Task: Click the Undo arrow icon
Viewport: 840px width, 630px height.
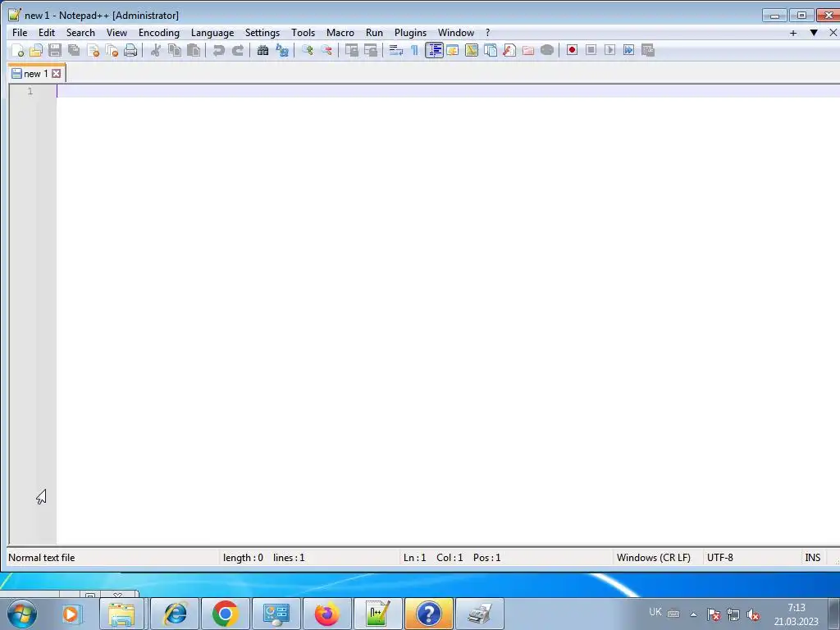Action: [x=218, y=50]
